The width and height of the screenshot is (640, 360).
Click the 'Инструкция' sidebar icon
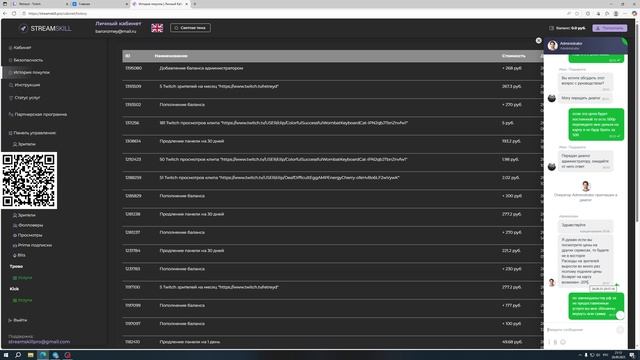(x=11, y=85)
